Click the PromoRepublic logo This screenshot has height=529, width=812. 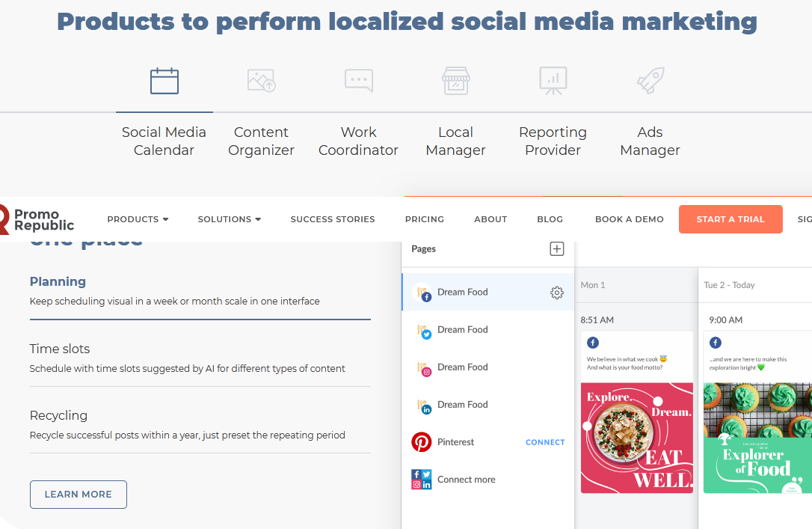(37, 220)
